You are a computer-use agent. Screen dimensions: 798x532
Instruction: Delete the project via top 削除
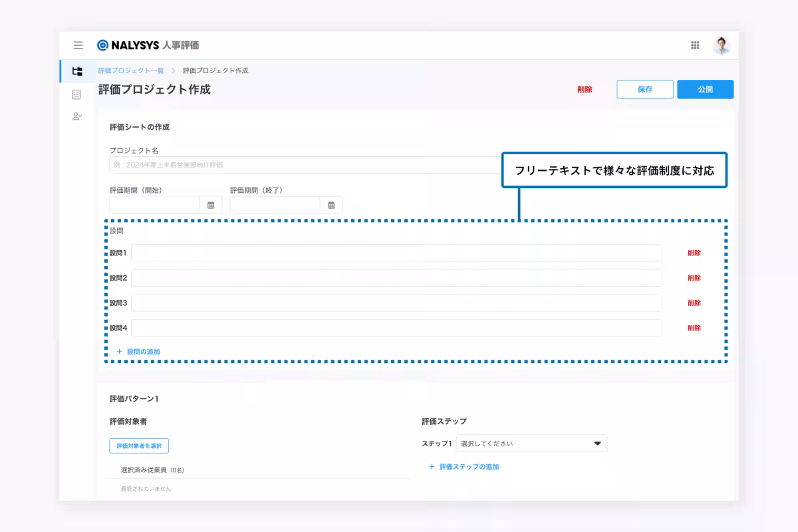585,89
